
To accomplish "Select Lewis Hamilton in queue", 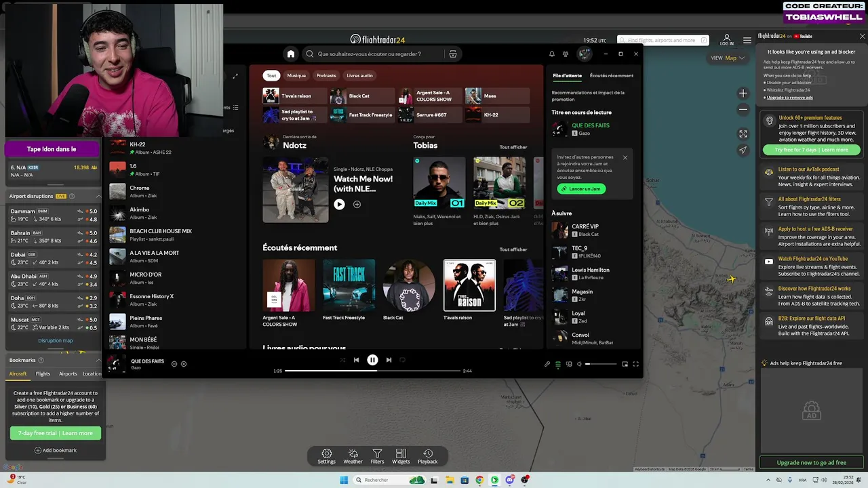I will point(593,273).
